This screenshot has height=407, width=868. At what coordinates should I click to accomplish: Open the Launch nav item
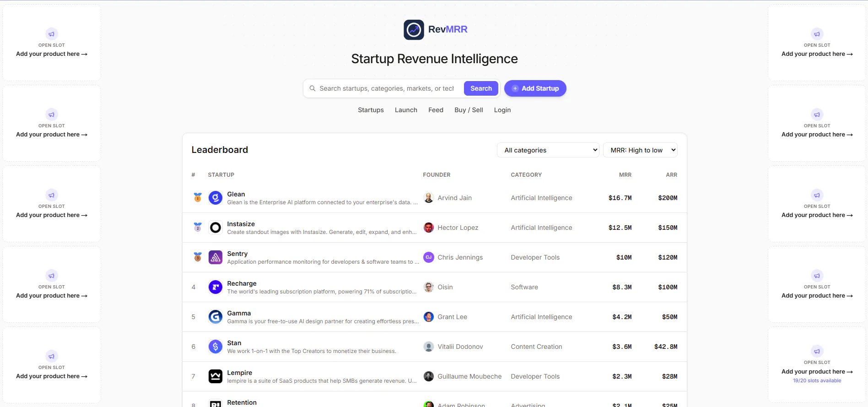pyautogui.click(x=406, y=110)
